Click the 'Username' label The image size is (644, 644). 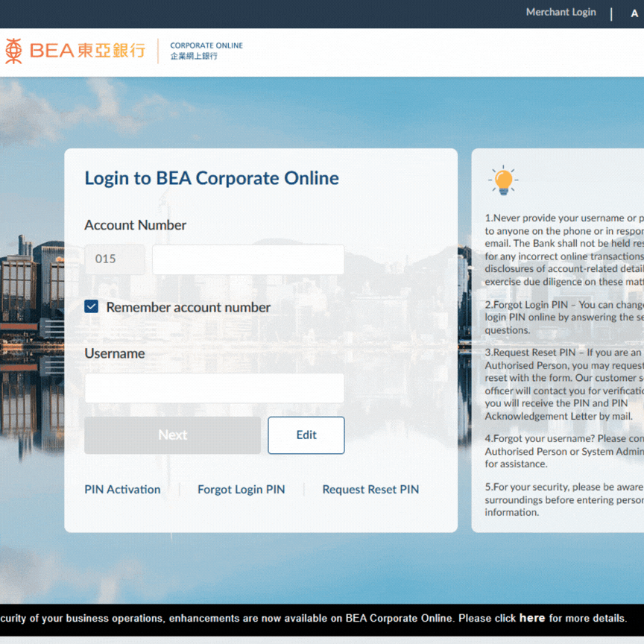coord(115,353)
